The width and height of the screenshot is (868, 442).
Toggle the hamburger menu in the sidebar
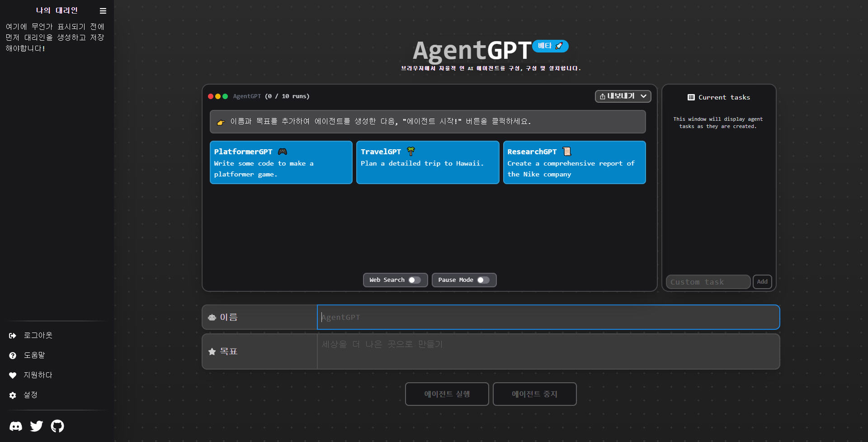point(103,10)
